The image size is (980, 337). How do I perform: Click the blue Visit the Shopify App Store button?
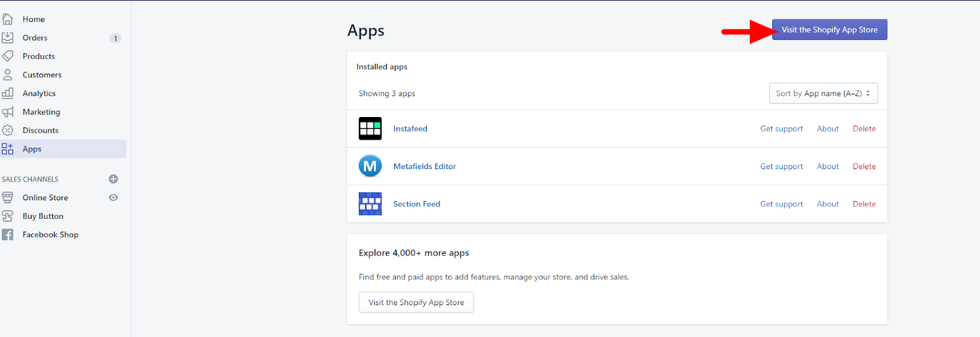point(829,29)
